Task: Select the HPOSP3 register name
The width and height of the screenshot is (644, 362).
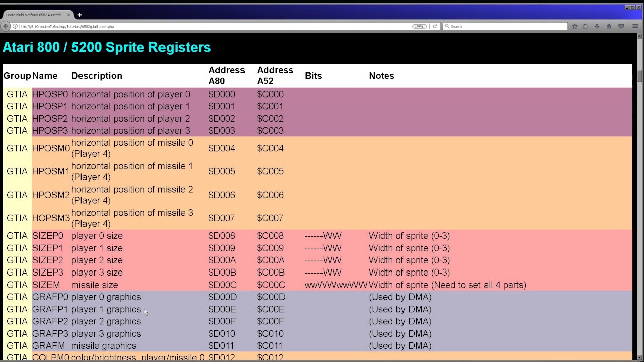Action: (x=50, y=131)
